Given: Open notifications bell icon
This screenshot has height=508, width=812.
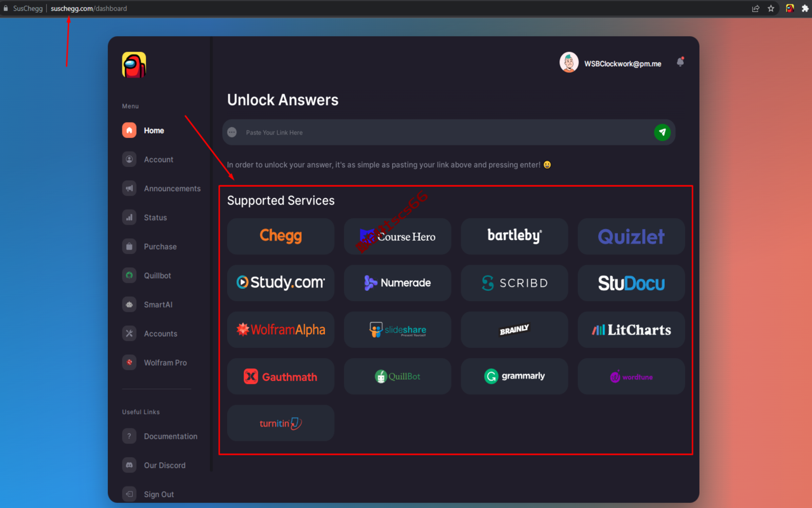Looking at the screenshot, I should (x=680, y=62).
